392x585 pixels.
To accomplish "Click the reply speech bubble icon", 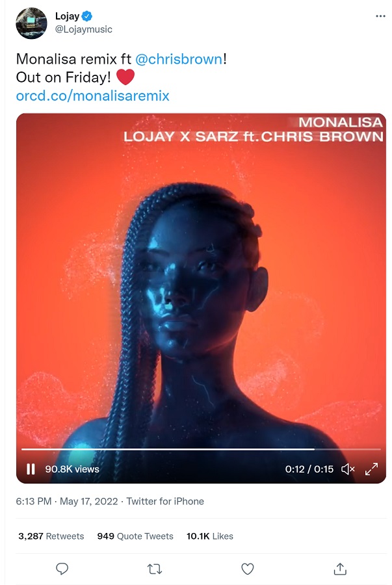I will coord(62,569).
